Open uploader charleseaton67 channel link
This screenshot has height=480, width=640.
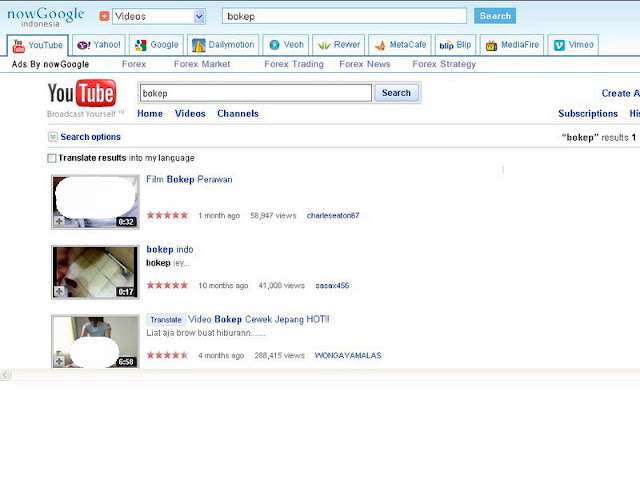pyautogui.click(x=333, y=216)
